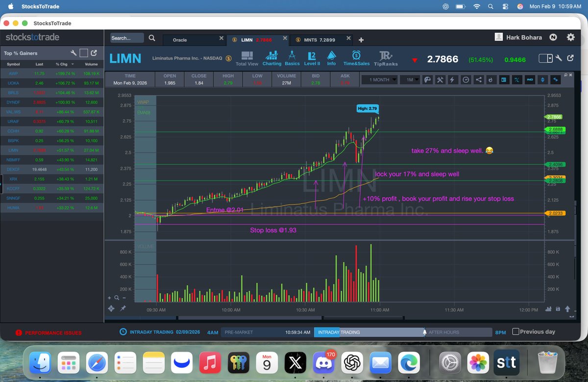
Task: Open the 1M interval dropdown
Action: (x=410, y=80)
